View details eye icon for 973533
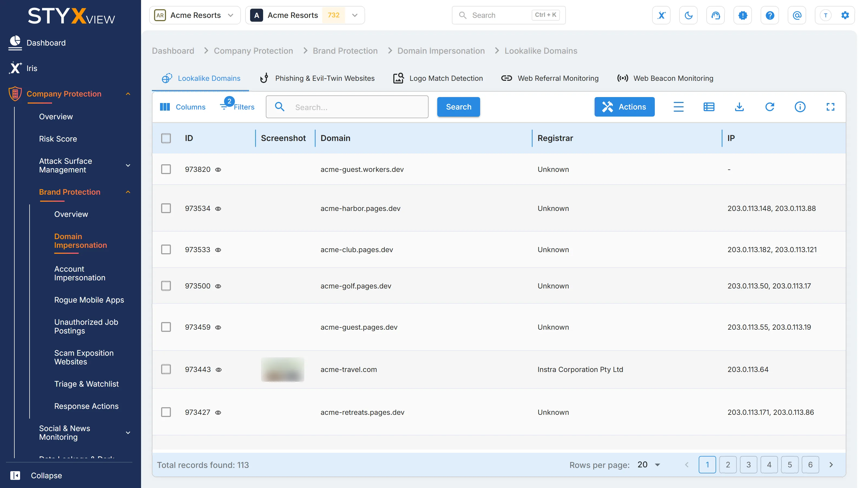This screenshot has height=488, width=868. tap(218, 250)
